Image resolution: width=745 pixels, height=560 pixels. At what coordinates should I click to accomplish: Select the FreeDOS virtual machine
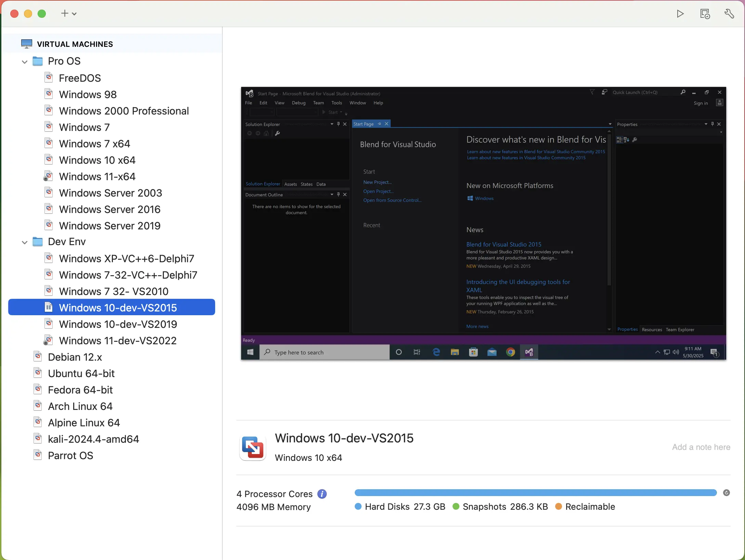click(x=112, y=78)
